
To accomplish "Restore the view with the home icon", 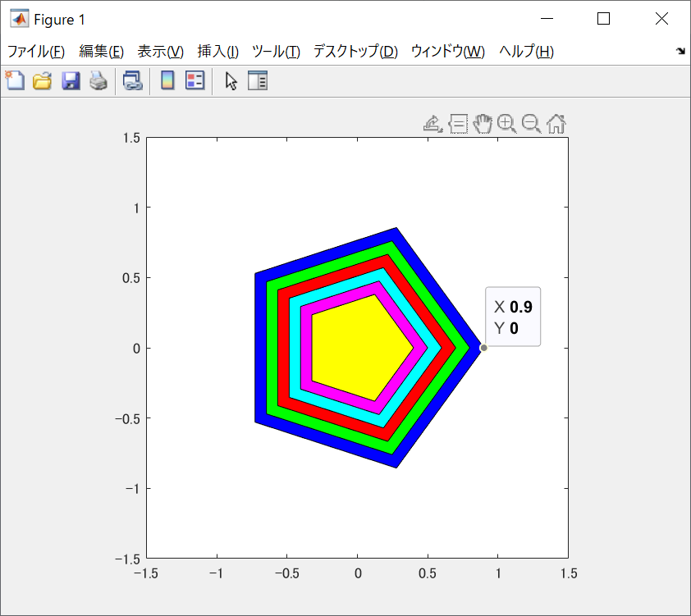I will pyautogui.click(x=556, y=124).
